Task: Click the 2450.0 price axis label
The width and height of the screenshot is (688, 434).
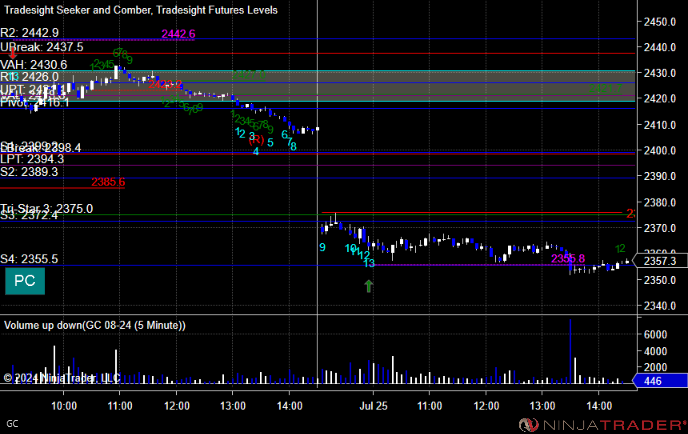Action: click(x=659, y=22)
